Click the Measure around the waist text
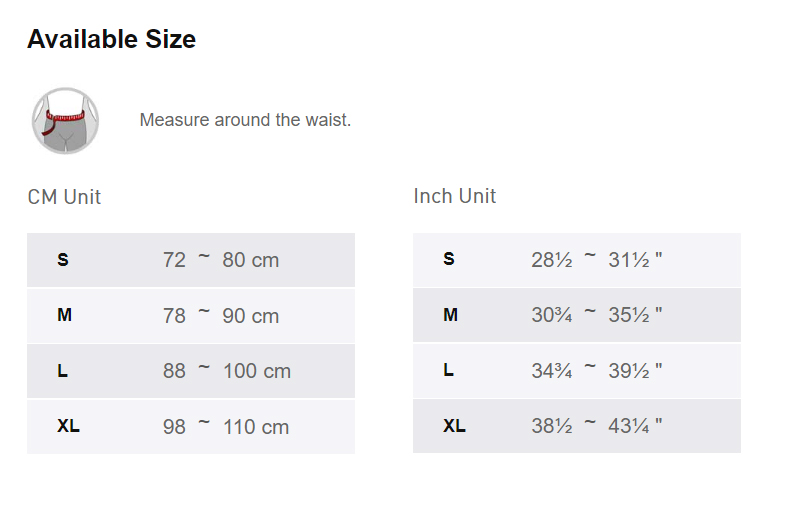Viewport: 808px width, 515px height. pos(245,120)
